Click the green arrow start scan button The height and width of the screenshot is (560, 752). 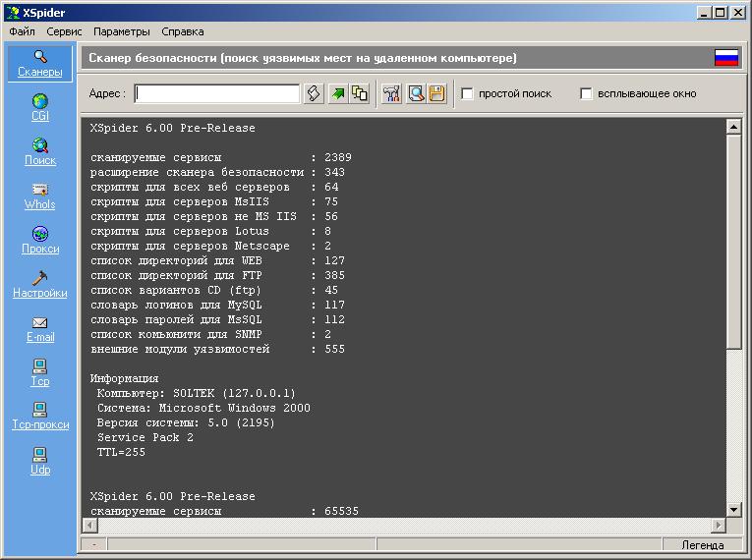[338, 93]
